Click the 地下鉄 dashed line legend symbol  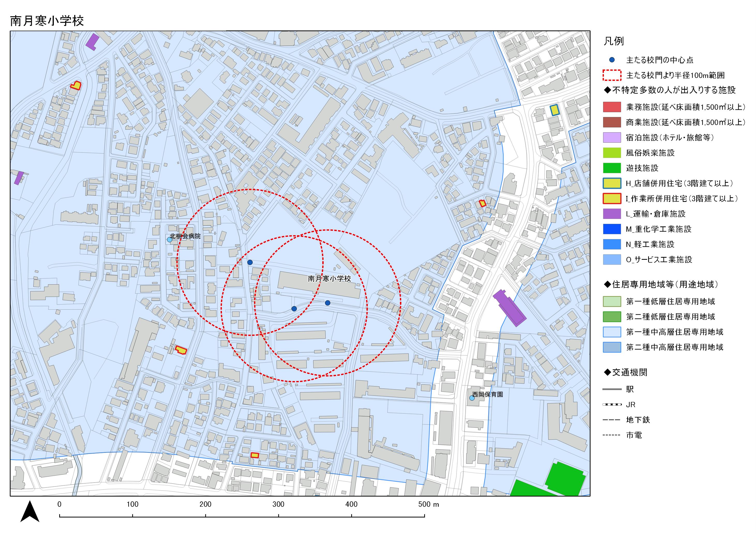click(612, 420)
